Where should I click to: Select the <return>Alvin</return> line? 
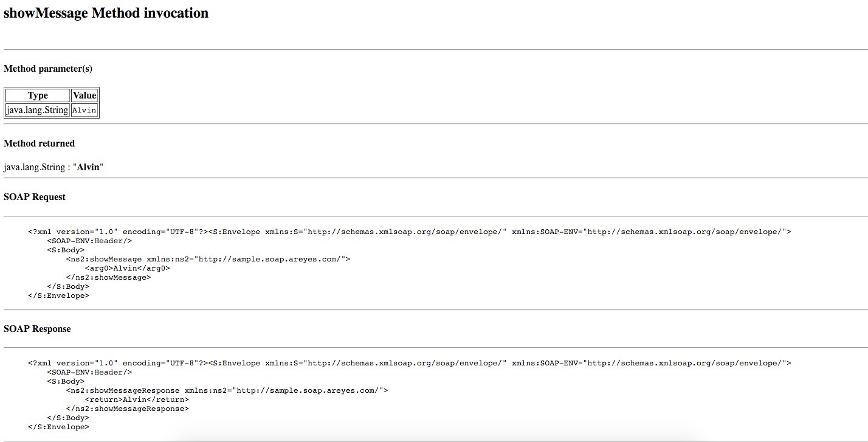coord(137,399)
